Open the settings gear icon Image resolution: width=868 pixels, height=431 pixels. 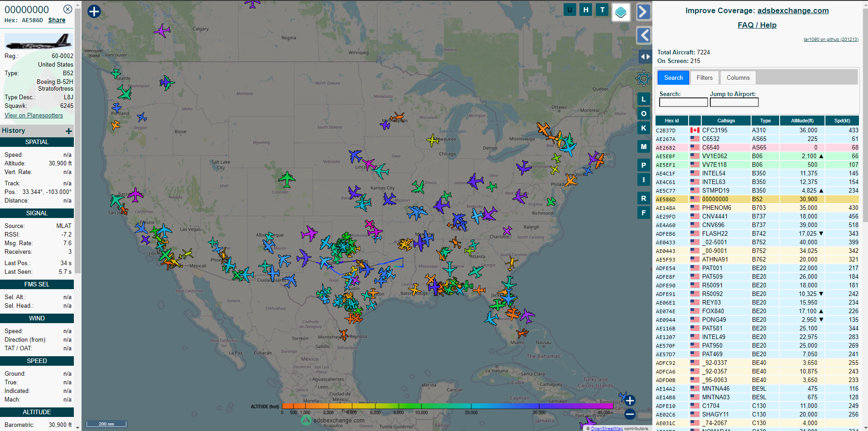[643, 78]
